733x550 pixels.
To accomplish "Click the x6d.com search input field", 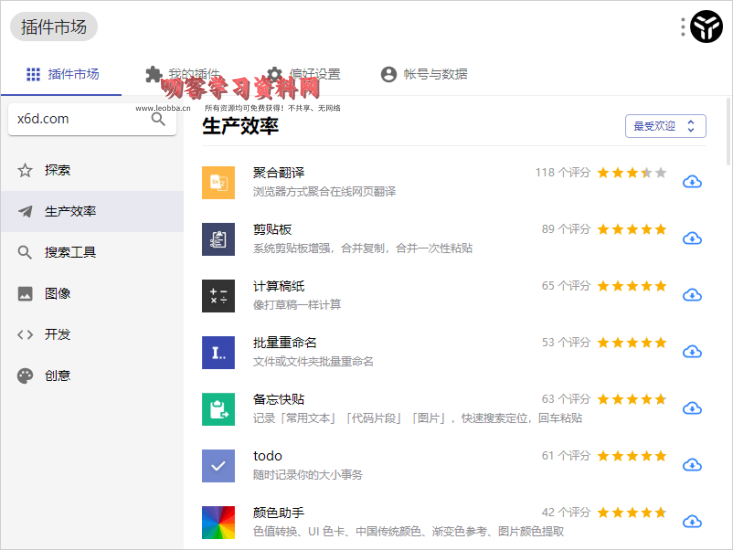I will [x=82, y=119].
